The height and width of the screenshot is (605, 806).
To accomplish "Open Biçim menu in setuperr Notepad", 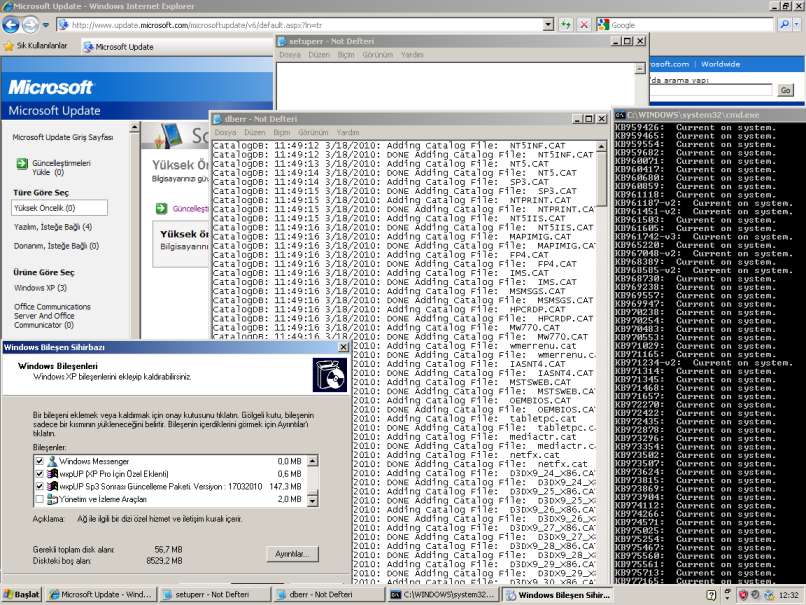I will coord(346,54).
